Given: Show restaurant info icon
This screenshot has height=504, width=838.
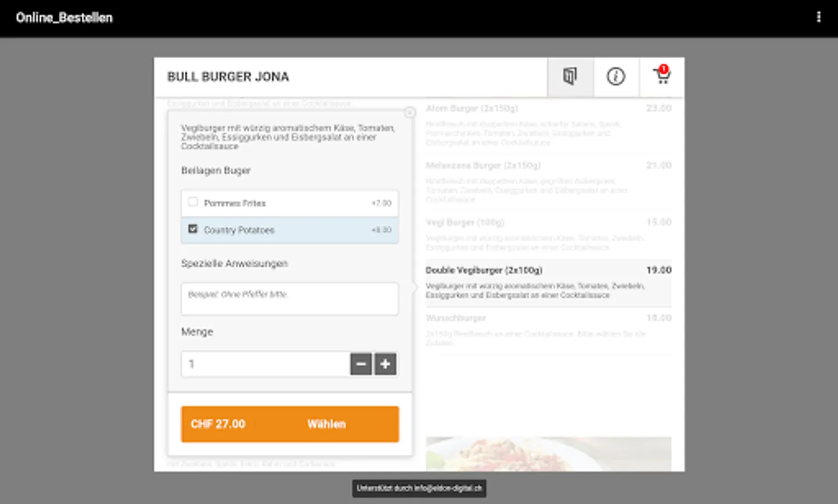Looking at the screenshot, I should click(616, 77).
